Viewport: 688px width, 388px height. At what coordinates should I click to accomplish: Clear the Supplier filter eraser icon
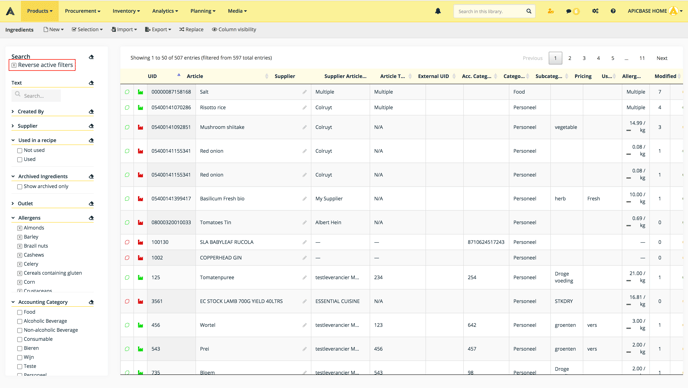(x=91, y=126)
